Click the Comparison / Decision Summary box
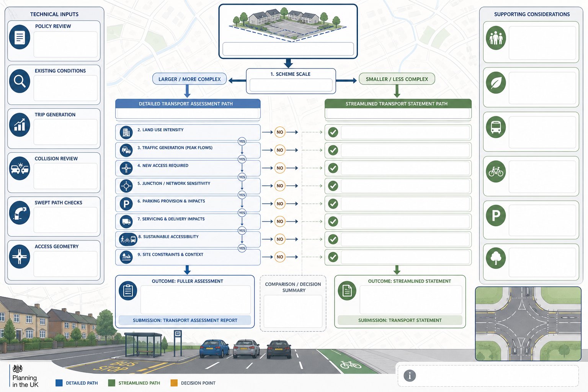Viewport: 588px width, 392px height. [293, 303]
